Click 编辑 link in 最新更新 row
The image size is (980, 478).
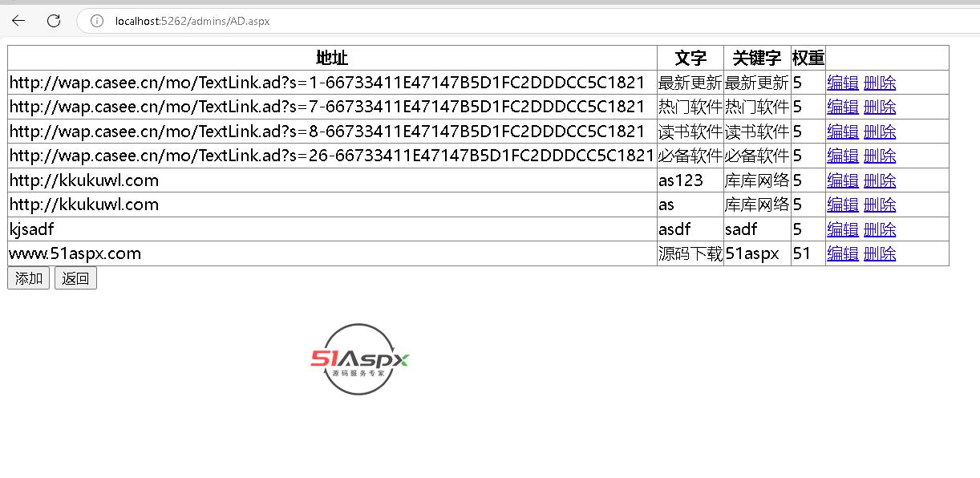point(843,83)
